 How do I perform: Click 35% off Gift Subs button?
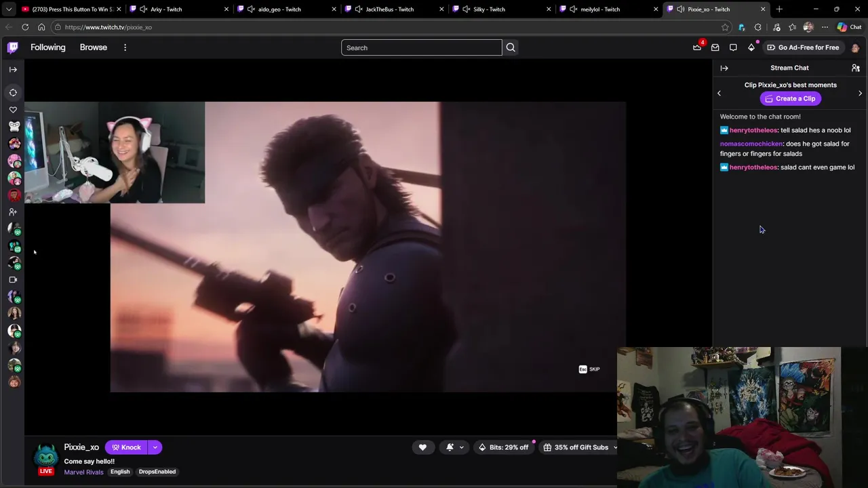tap(580, 447)
